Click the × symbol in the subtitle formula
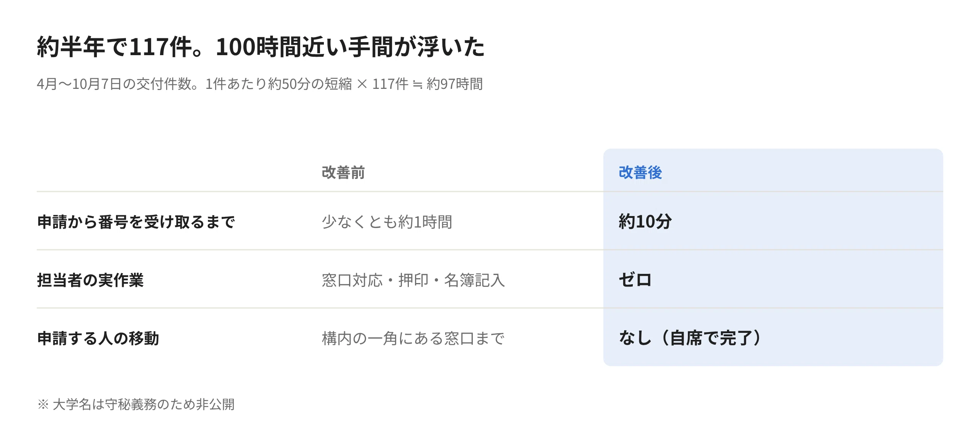The width and height of the screenshot is (980, 429). click(362, 84)
